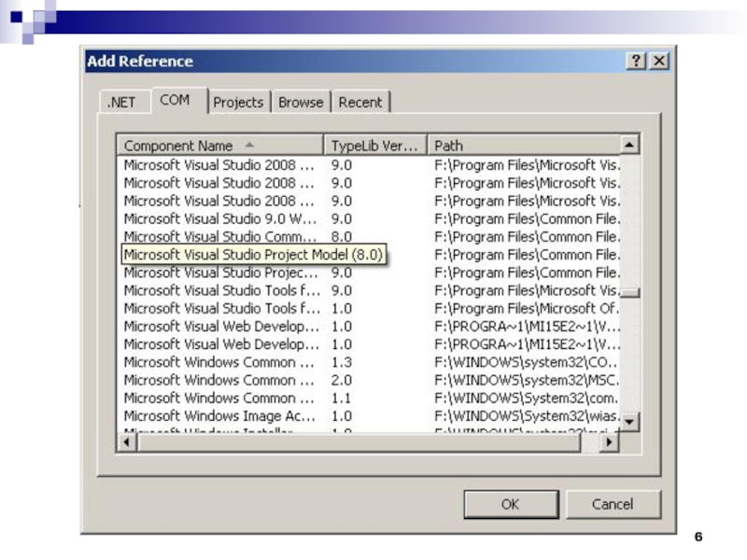Image resolution: width=747 pixels, height=560 pixels.
Task: Click the horizontal scrollbar thumb
Action: [359, 442]
